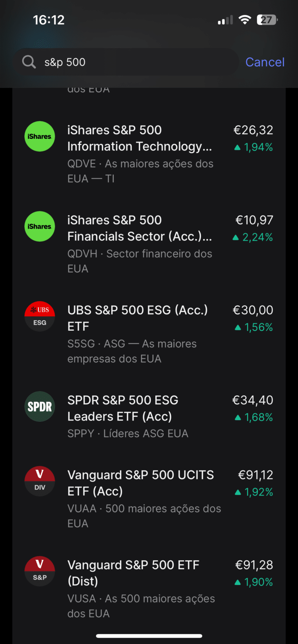
Task: Click the €91,28 price for VUSA
Action: [254, 565]
